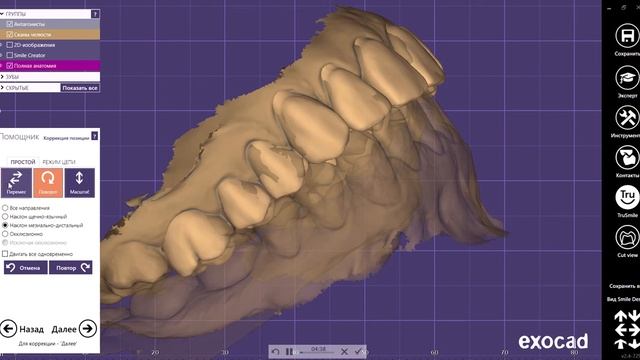Click the playback progress bar with time 04:38
The width and height of the screenshot is (640, 360).
[317, 351]
